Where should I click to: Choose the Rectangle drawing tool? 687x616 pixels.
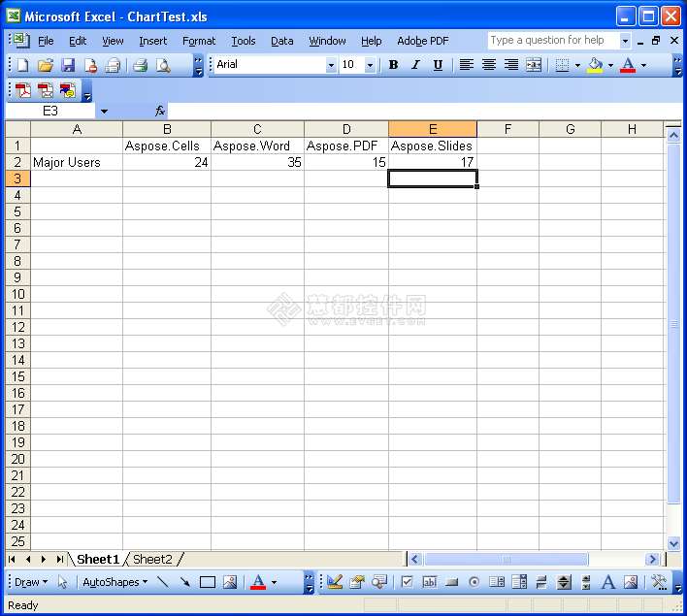click(x=207, y=582)
